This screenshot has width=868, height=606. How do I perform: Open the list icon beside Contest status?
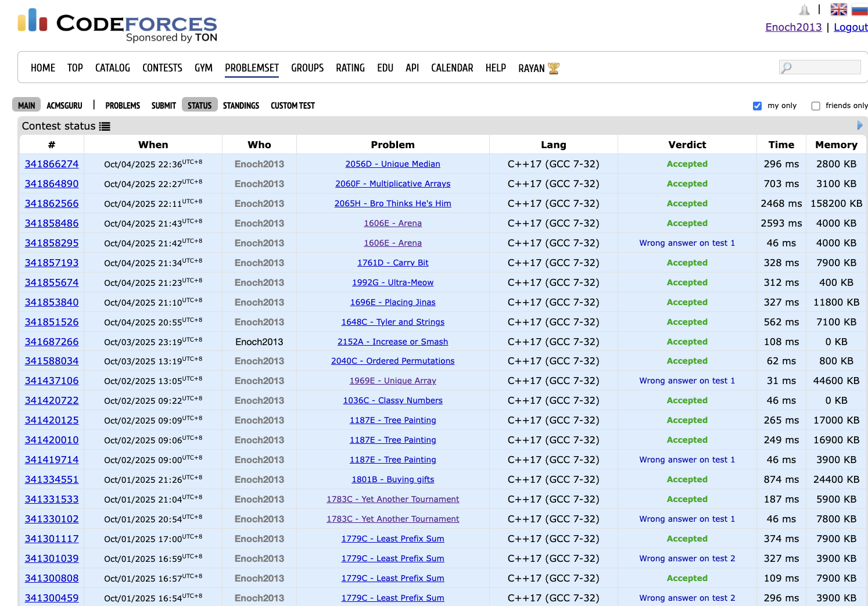click(x=105, y=127)
